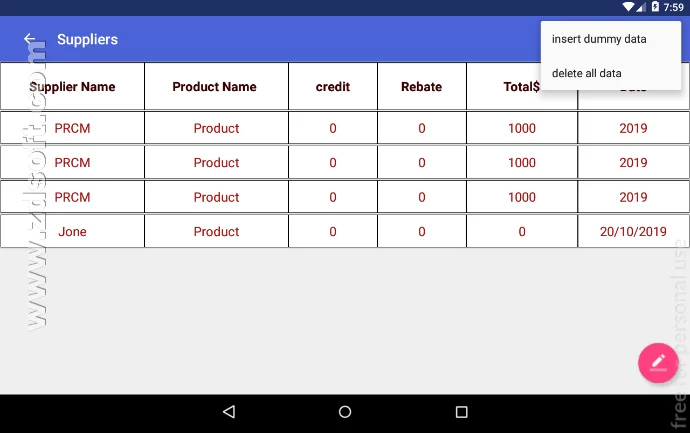690x433 pixels.
Task: Tap the 2019 date in second PRCM row
Action: tap(633, 162)
